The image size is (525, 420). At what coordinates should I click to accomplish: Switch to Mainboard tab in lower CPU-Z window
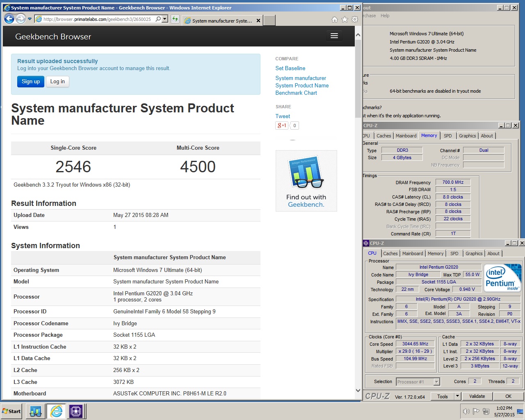click(x=413, y=253)
